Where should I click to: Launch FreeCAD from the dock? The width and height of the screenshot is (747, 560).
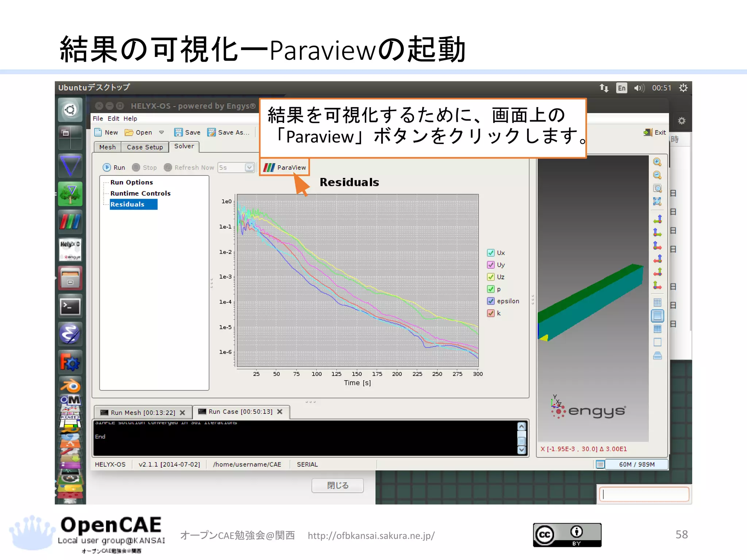pyautogui.click(x=70, y=362)
